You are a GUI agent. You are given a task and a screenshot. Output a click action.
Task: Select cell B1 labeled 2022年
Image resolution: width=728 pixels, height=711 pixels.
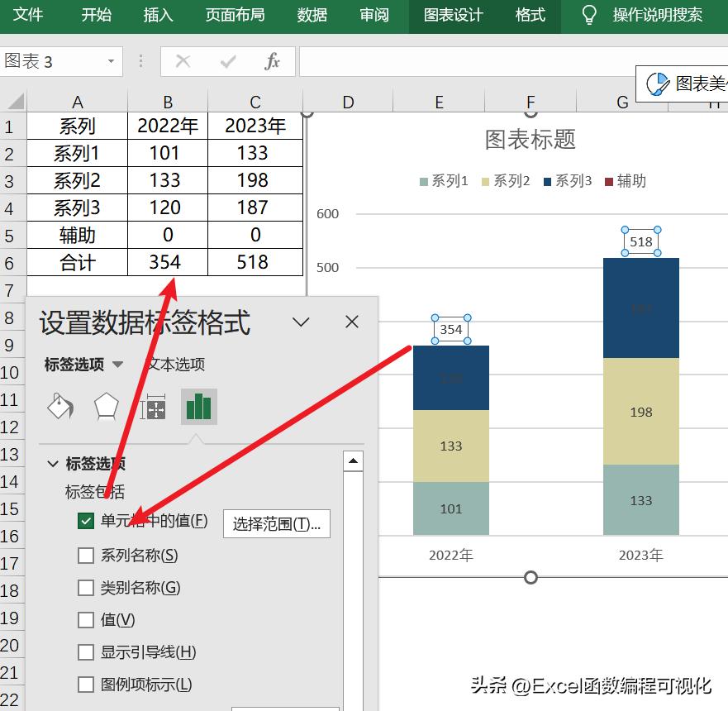(168, 126)
